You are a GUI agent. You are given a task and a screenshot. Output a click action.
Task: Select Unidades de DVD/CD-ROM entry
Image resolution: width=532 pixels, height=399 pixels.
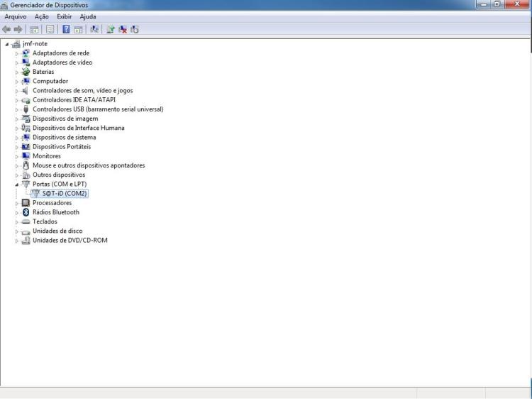70,241
